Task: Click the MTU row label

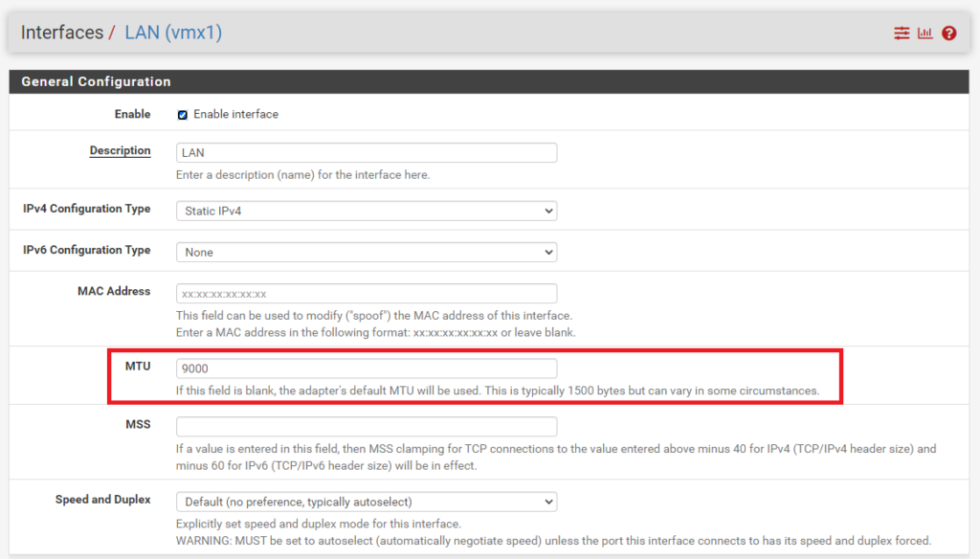Action: (137, 367)
